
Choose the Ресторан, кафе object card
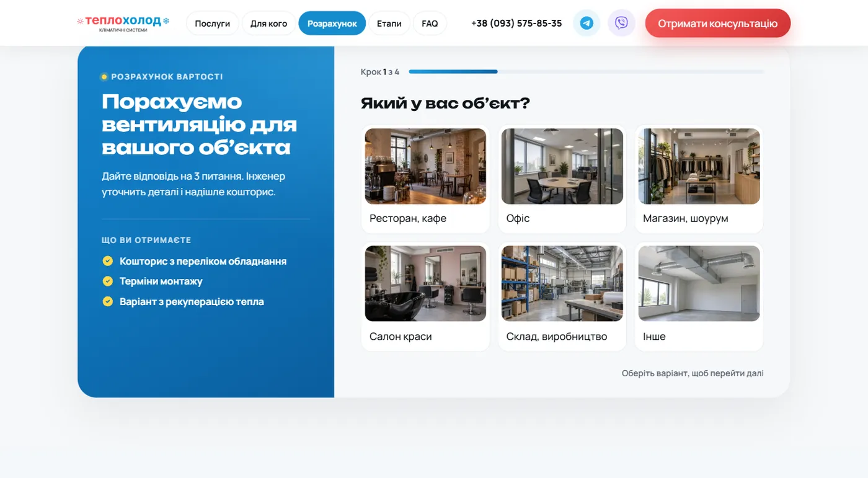(425, 179)
